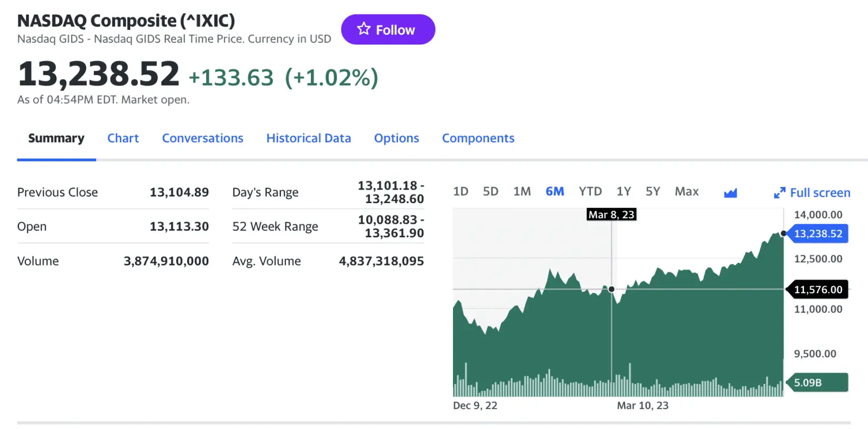Set chart range to YTD

(x=590, y=192)
